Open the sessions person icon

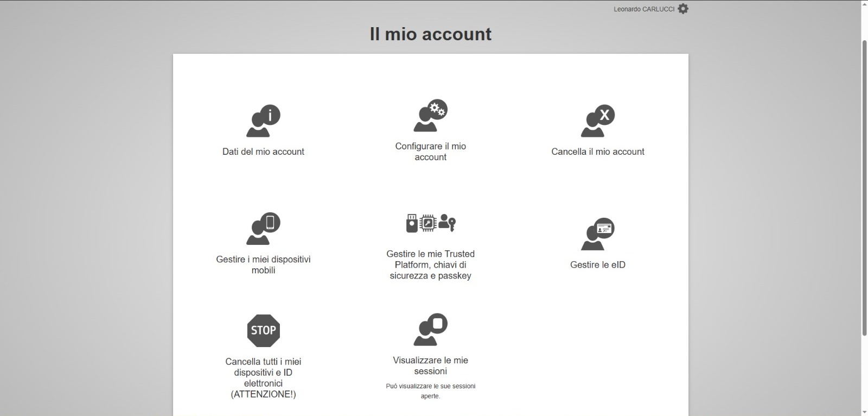[x=431, y=330]
